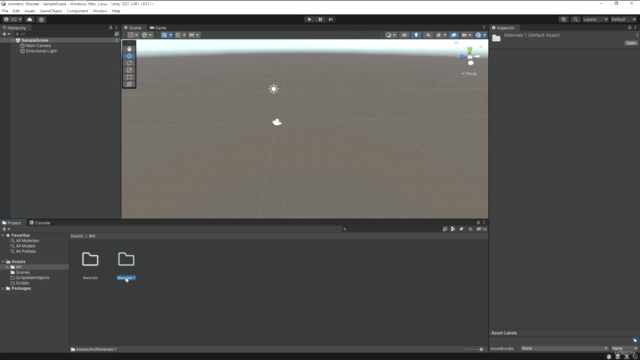The width and height of the screenshot is (640, 360).
Task: Toggle scene effects (skybox, fog) button
Action: tap(440, 35)
